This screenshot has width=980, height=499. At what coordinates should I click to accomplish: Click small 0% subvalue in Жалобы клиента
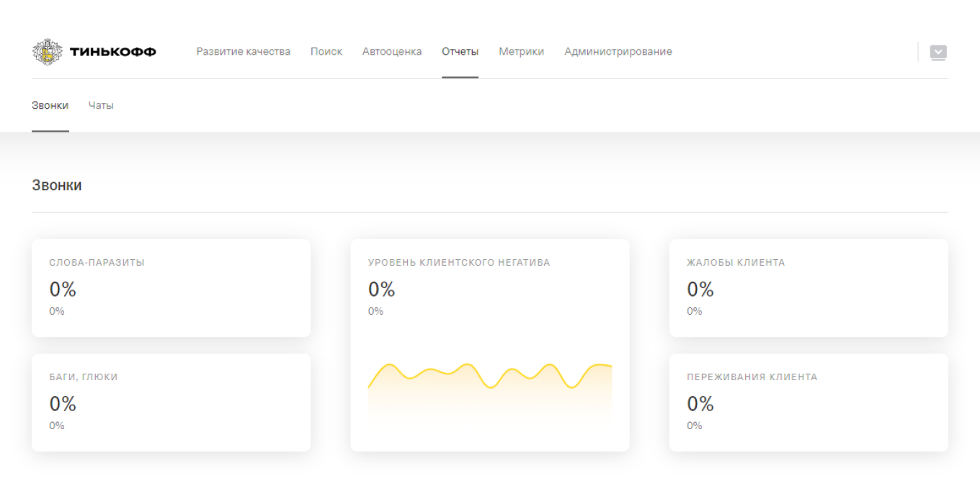[x=694, y=311]
